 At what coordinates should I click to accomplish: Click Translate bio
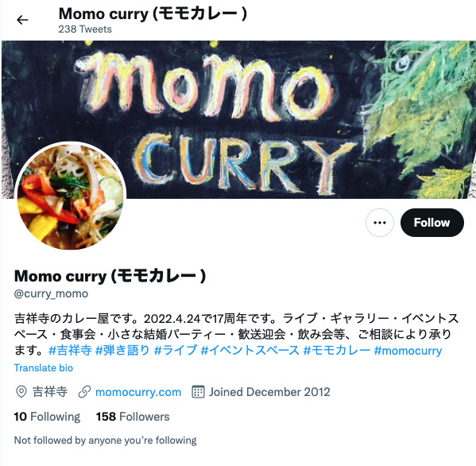click(44, 368)
